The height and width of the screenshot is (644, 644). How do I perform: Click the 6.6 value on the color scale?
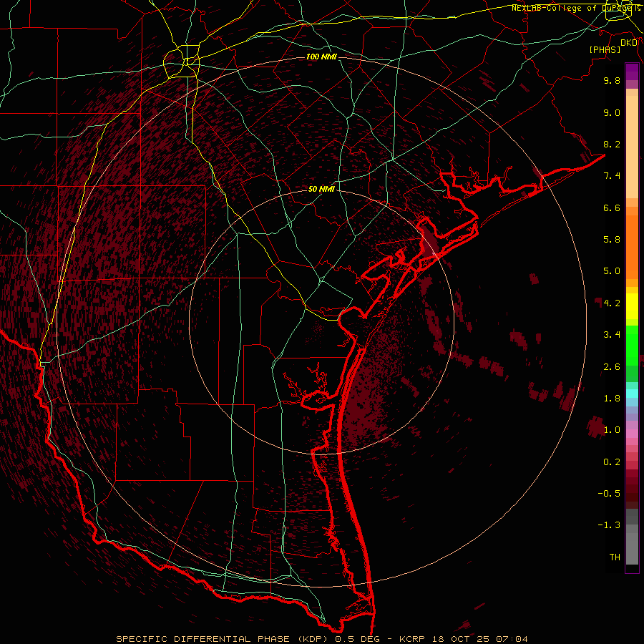pos(612,208)
